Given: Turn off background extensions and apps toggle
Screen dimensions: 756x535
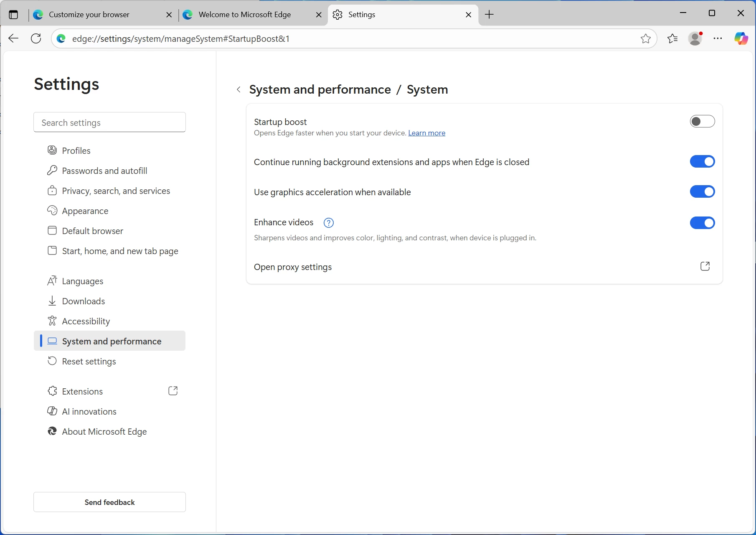Looking at the screenshot, I should [702, 162].
